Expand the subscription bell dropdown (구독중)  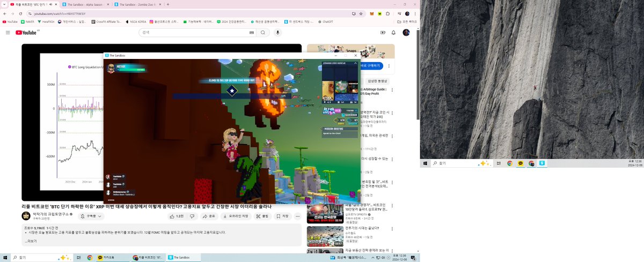coord(91,216)
